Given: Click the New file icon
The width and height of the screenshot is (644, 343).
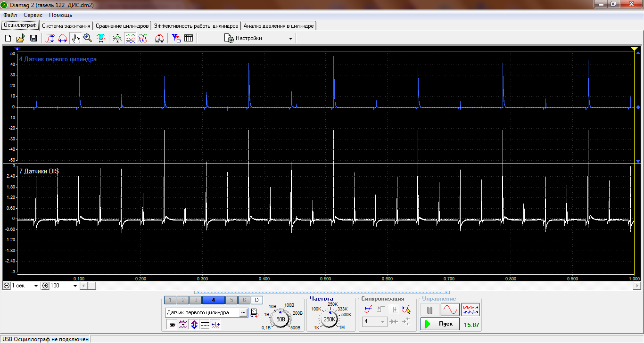Looking at the screenshot, I should [x=8, y=38].
